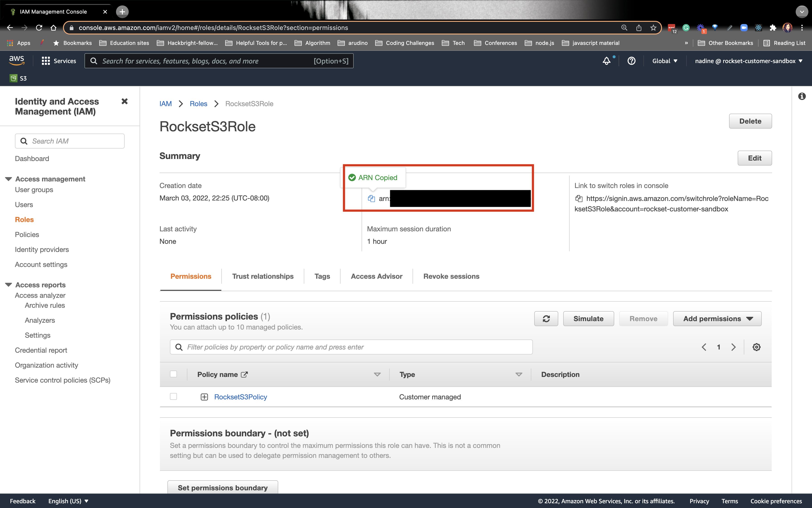Image resolution: width=812 pixels, height=508 pixels.
Task: Focus the filter policies search box
Action: [351, 347]
